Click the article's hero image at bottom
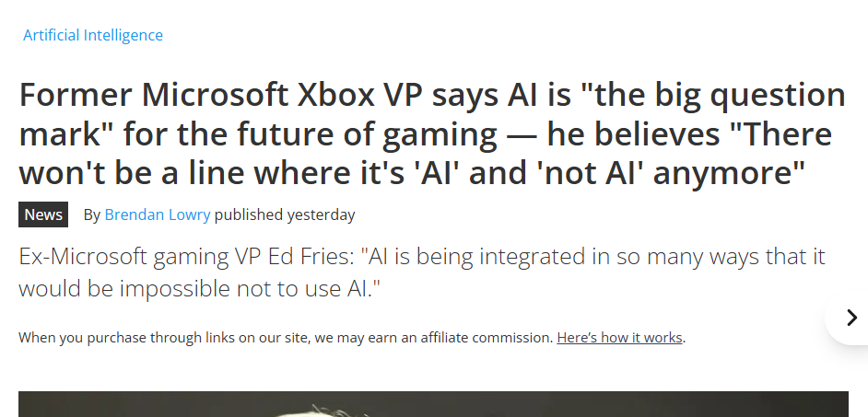 pos(433,404)
